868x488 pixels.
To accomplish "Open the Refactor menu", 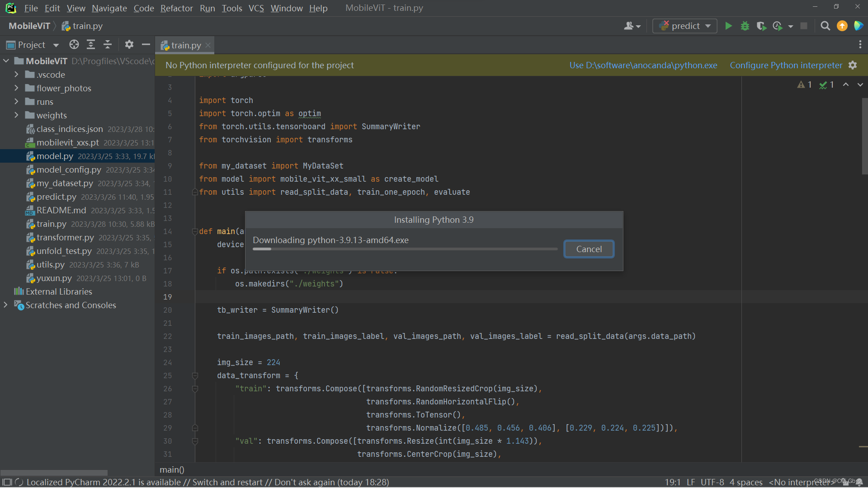I will coord(176,8).
